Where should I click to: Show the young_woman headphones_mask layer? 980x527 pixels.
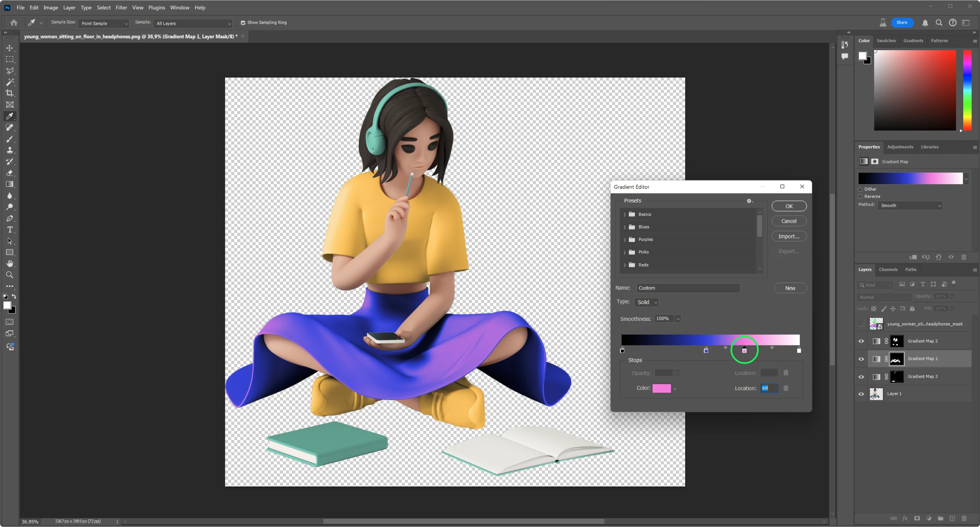click(861, 324)
